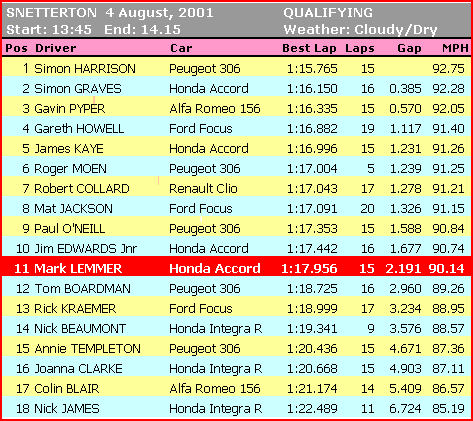473x421 pixels.
Task: Click Gareth HOWELL's best lap 1:16.882
Action: pyautogui.click(x=312, y=128)
